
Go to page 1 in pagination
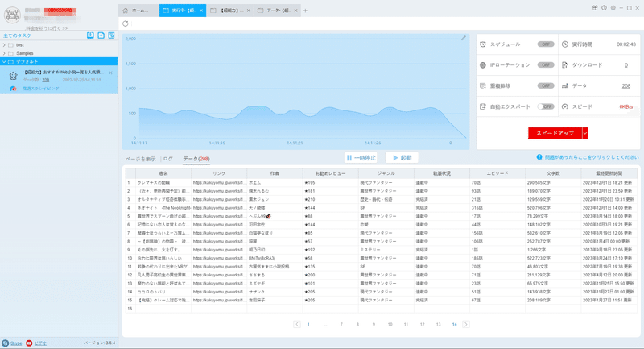308,324
